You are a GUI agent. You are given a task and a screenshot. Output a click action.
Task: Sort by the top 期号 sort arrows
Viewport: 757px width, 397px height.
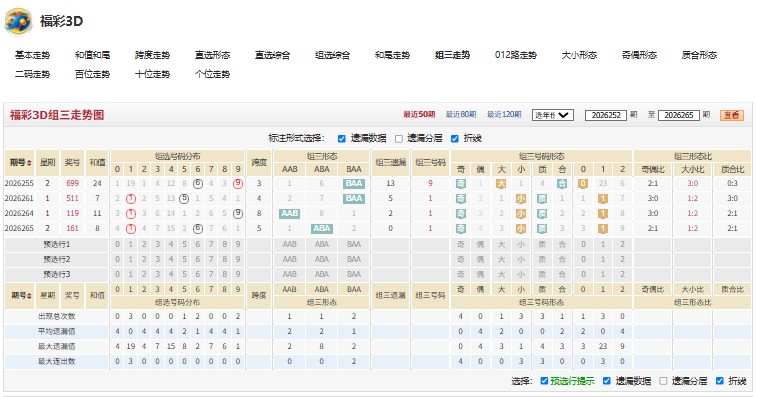click(29, 163)
